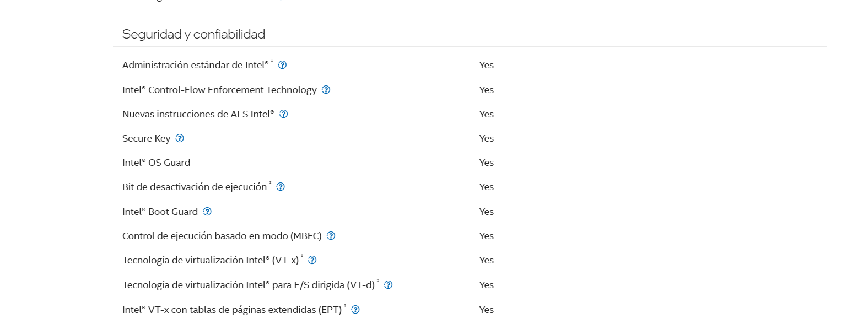
Task: Click help icon beside Control-Flow Enforcement Technology
Action: tap(326, 90)
